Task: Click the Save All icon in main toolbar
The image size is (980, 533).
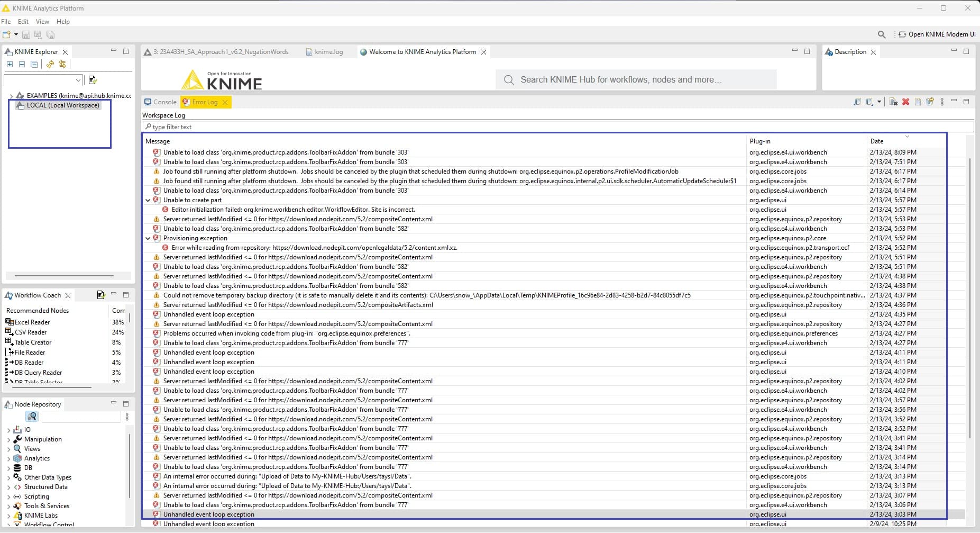Action: click(50, 35)
